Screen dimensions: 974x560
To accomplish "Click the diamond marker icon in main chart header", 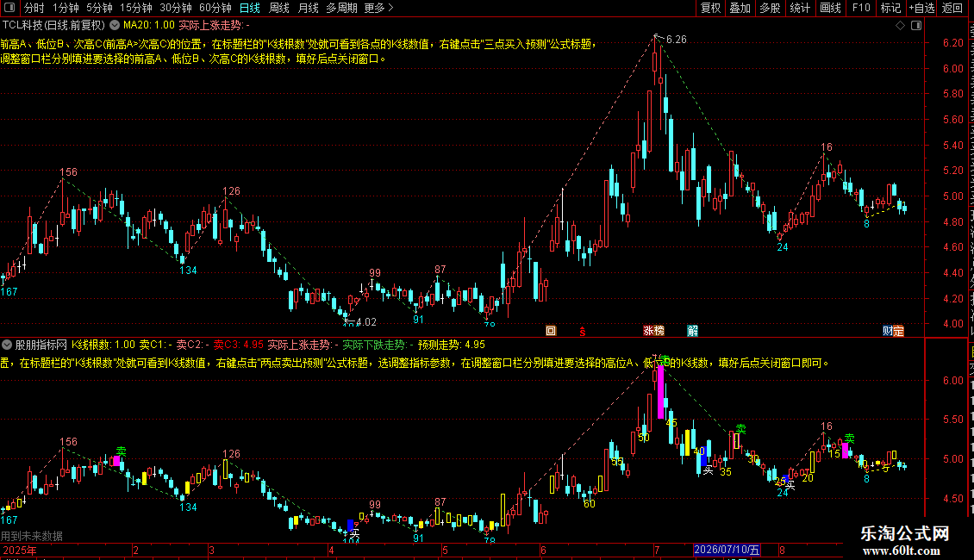I will tap(900, 26).
